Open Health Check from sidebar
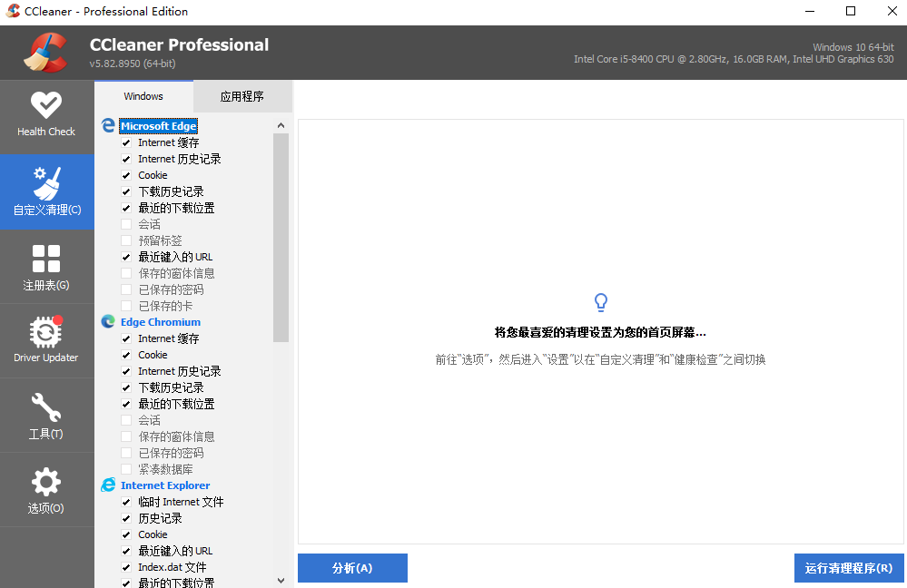This screenshot has width=907, height=588. click(46, 117)
